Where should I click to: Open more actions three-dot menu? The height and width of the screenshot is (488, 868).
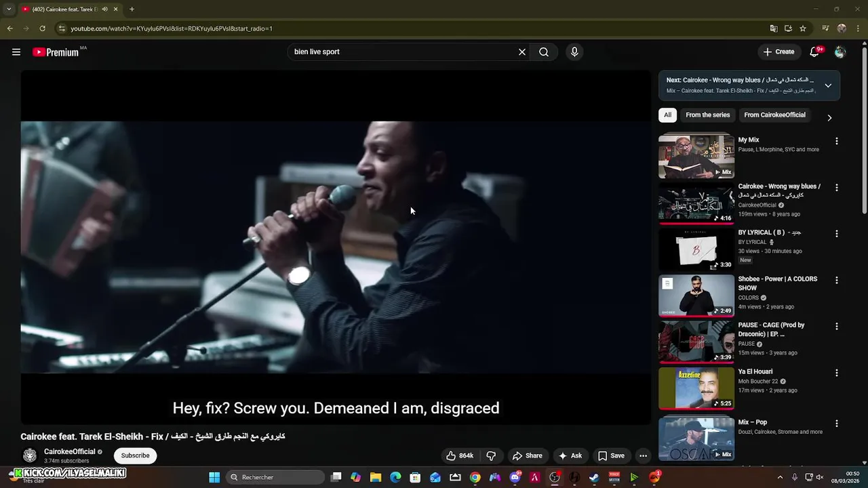pos(643,455)
